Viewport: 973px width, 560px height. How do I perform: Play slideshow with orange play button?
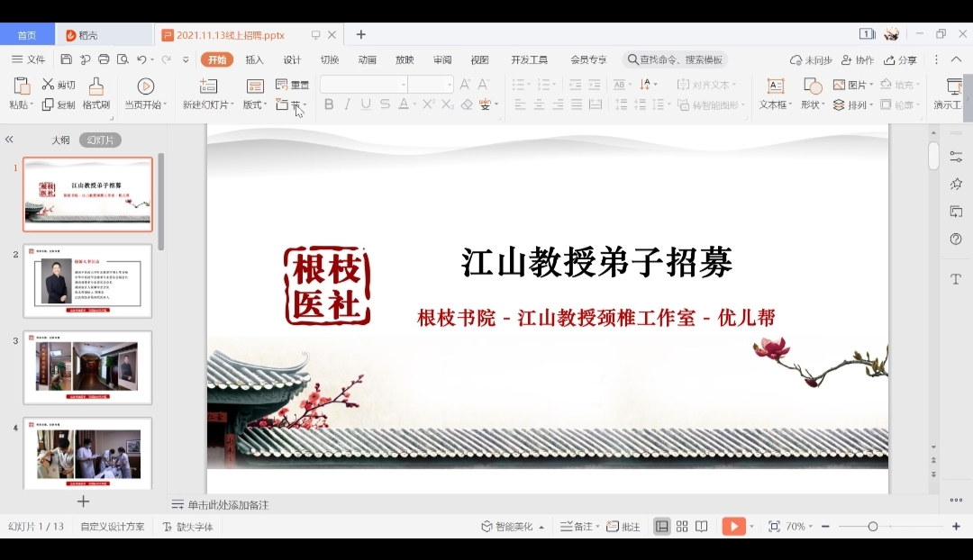click(733, 527)
